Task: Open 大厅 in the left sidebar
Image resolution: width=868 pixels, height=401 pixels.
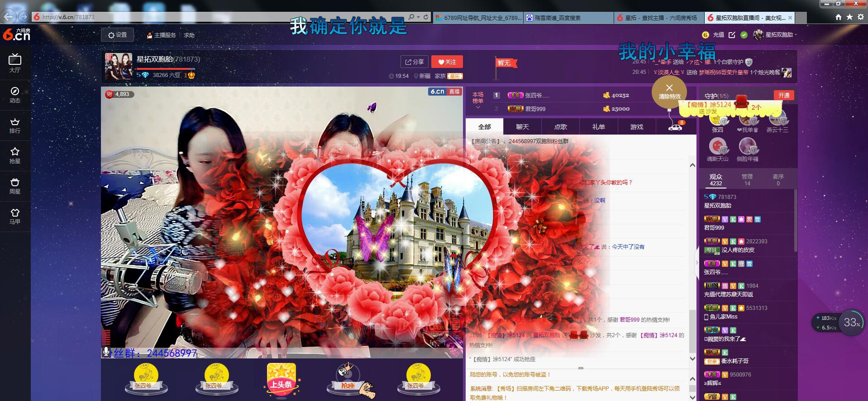Action: pyautogui.click(x=15, y=63)
